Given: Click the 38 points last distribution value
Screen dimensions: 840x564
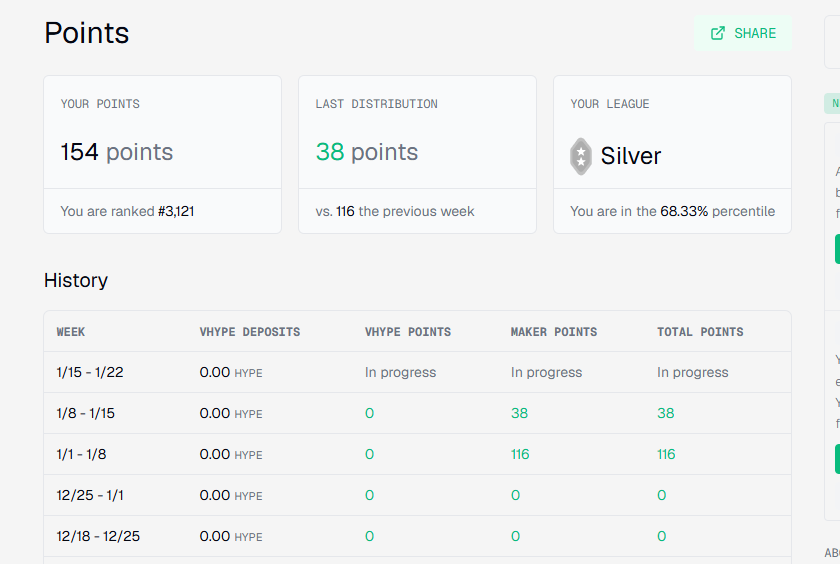Looking at the screenshot, I should coord(366,152).
